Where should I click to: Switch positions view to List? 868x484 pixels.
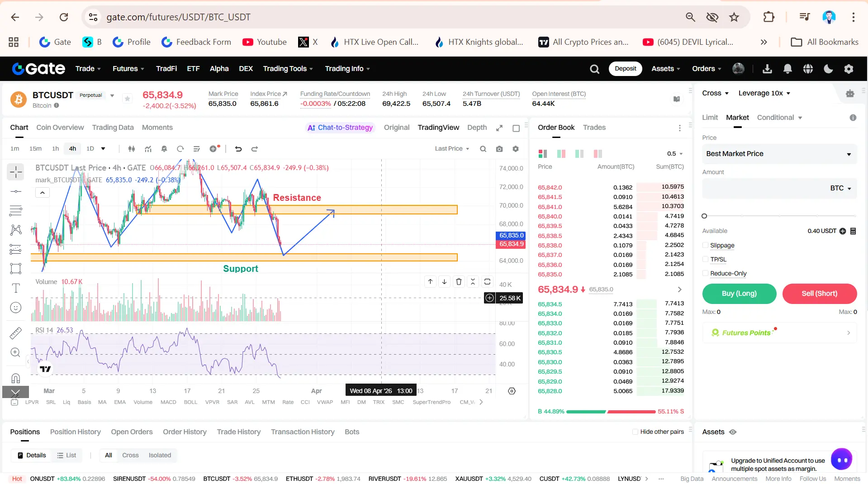point(66,455)
